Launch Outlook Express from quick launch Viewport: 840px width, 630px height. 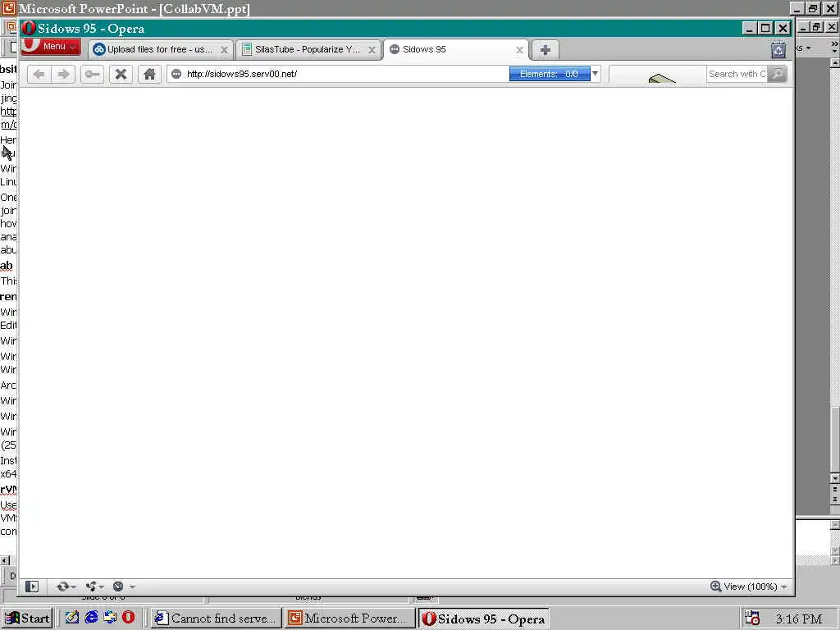111,618
